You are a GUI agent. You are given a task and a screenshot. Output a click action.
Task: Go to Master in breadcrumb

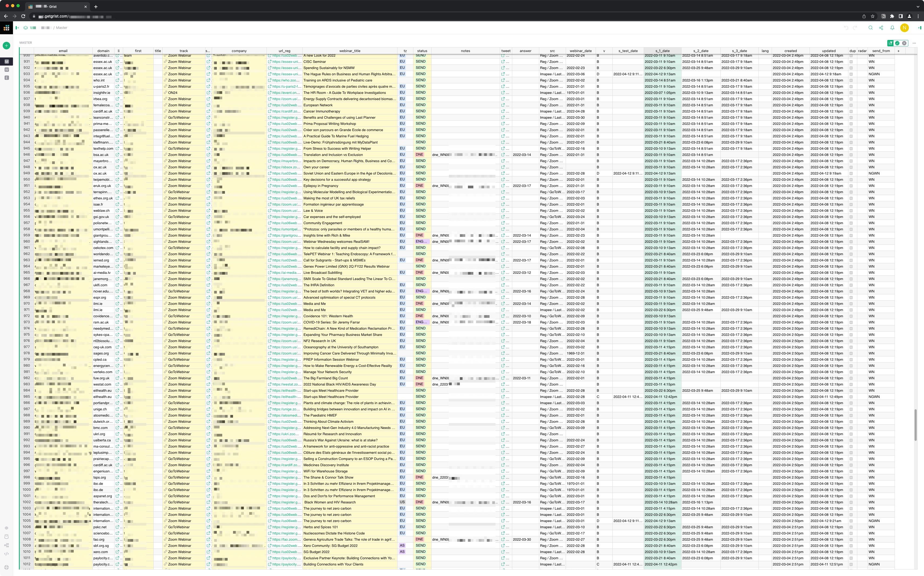pos(61,28)
